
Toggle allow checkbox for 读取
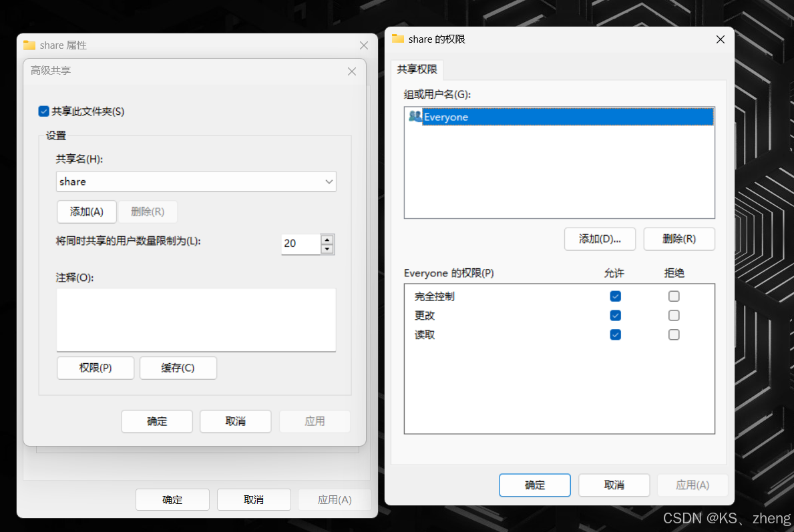[x=615, y=334]
